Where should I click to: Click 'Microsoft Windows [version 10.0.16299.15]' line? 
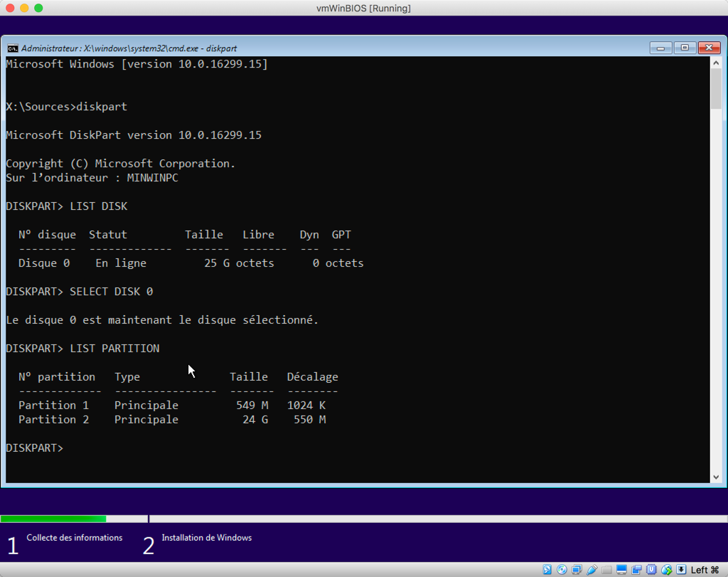[x=137, y=64]
